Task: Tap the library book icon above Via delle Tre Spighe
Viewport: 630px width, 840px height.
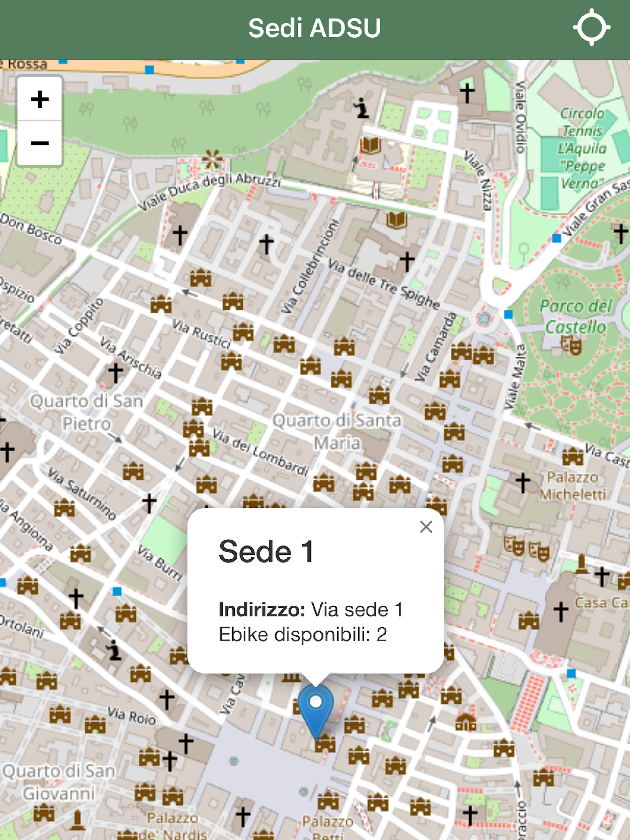Action: (397, 220)
